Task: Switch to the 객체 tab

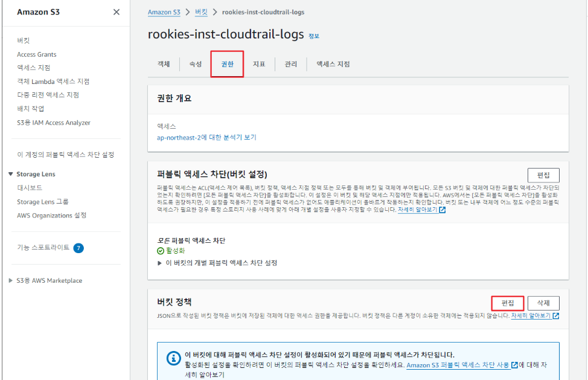Action: click(164, 64)
